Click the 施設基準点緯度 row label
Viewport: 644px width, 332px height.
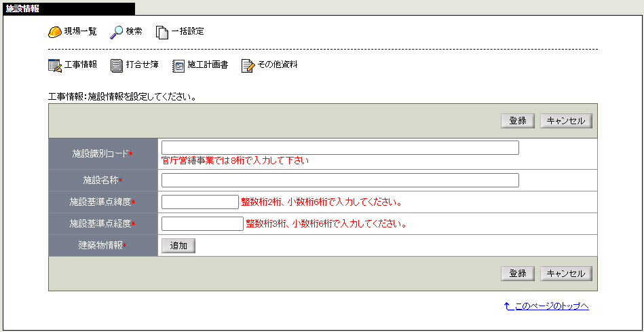click(x=102, y=202)
